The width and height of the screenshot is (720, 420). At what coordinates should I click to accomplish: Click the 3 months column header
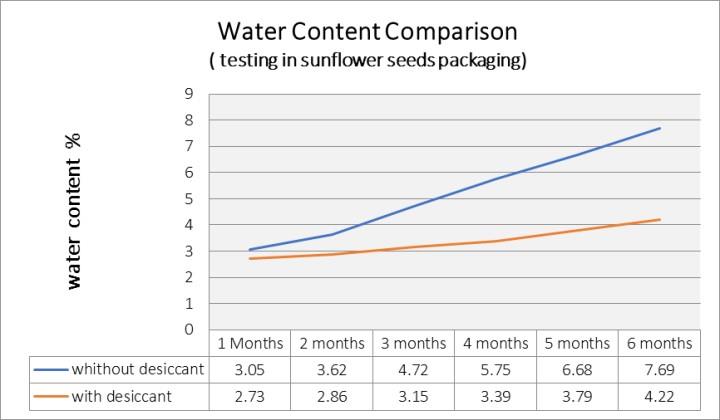(413, 343)
